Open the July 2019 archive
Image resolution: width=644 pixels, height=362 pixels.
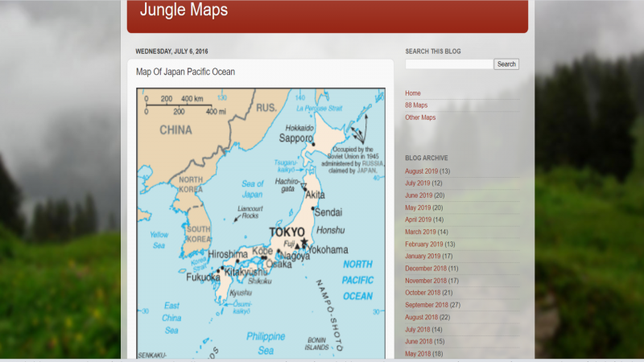click(x=418, y=183)
